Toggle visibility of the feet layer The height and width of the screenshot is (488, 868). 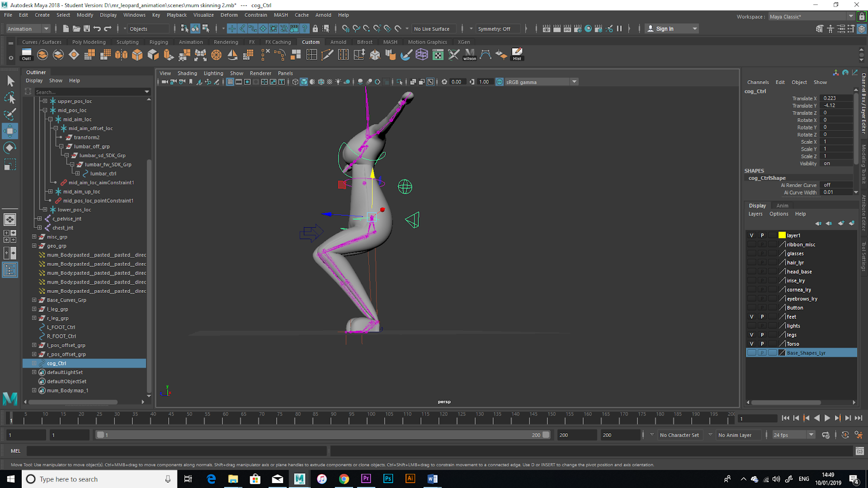(x=751, y=317)
